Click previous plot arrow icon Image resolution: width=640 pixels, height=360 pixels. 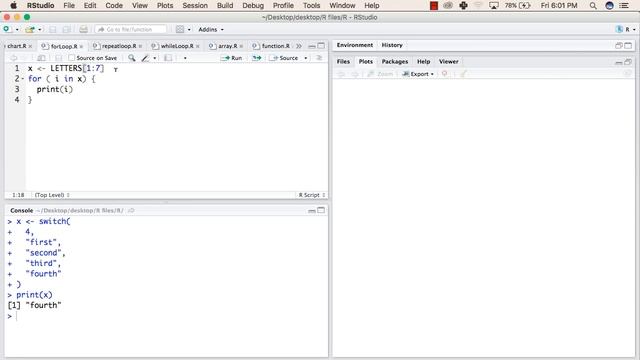coord(342,74)
